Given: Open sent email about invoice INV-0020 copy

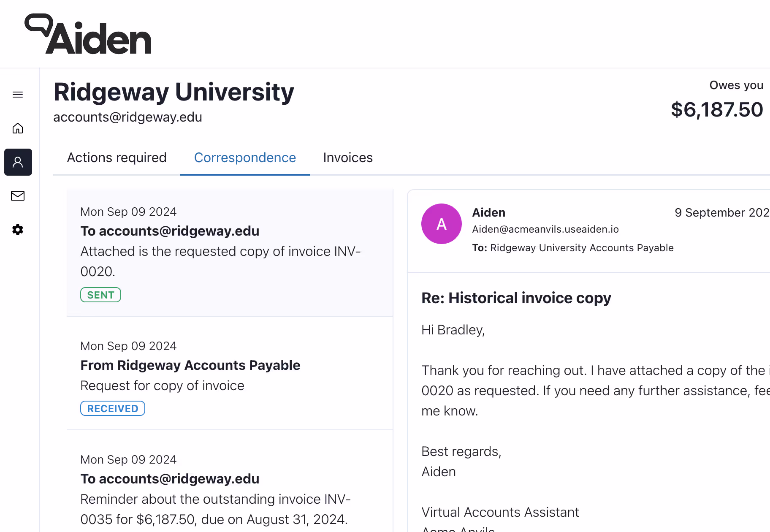Looking at the screenshot, I should coord(230,253).
